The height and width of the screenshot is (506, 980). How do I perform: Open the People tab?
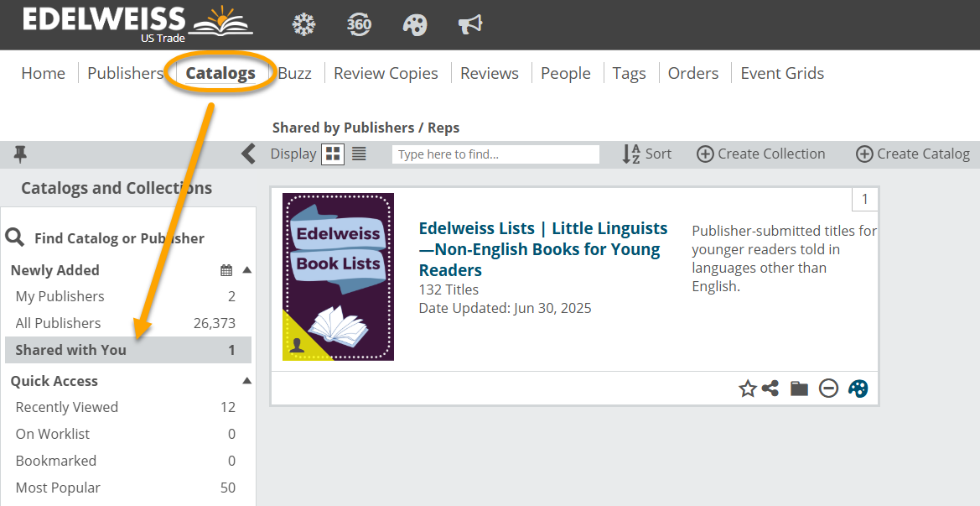[566, 73]
